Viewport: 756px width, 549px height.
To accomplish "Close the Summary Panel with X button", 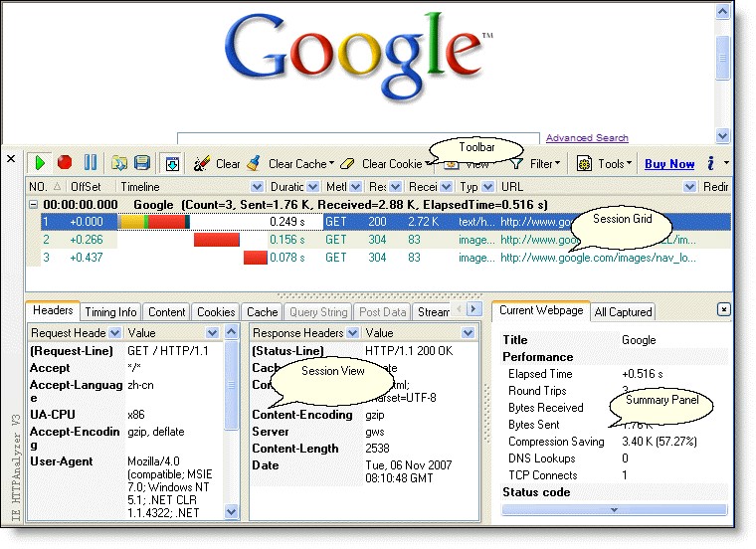I will pyautogui.click(x=723, y=310).
